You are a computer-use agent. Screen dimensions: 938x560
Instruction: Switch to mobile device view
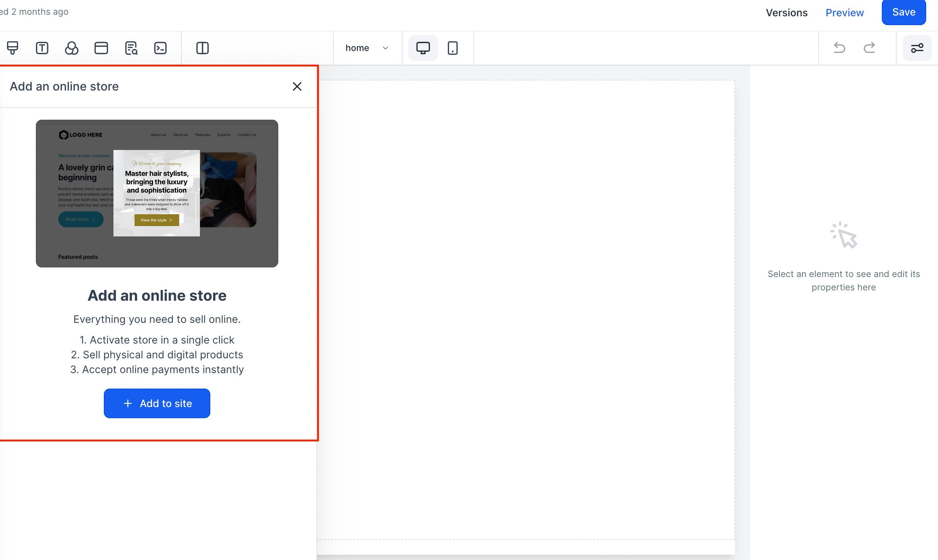pos(453,48)
